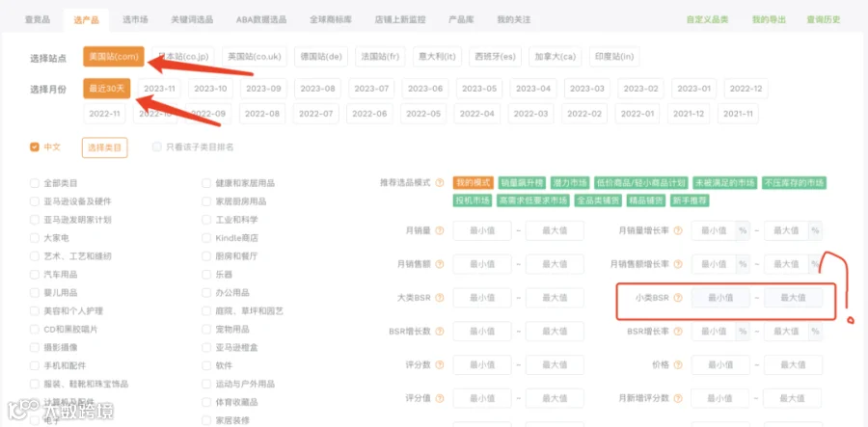
Task: Select month 最近30天
Action: (107, 89)
